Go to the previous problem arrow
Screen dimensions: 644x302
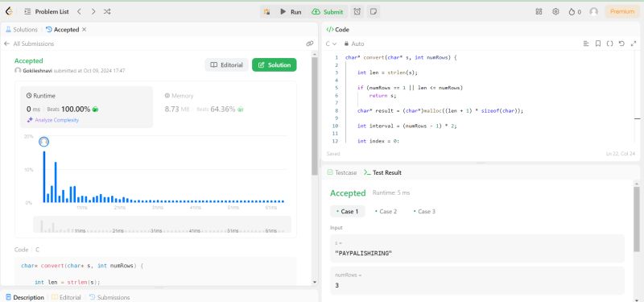[x=79, y=12]
